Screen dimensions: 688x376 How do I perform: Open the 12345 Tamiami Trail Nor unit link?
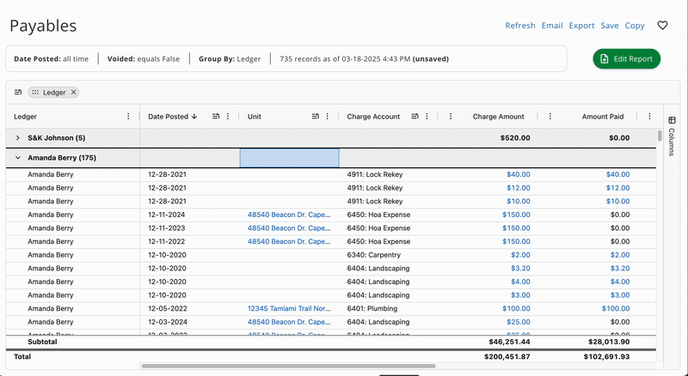tap(289, 308)
